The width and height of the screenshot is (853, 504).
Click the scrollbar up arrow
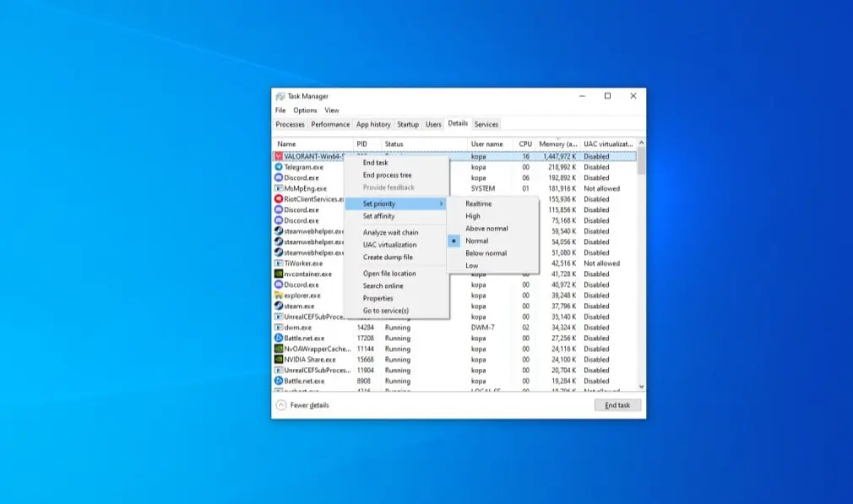(641, 143)
